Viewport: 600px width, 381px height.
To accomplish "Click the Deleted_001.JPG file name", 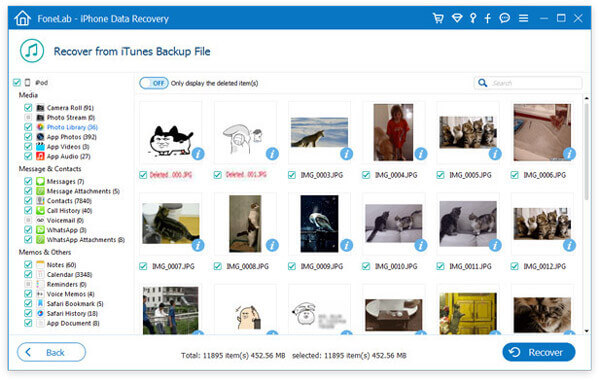I will click(x=246, y=175).
